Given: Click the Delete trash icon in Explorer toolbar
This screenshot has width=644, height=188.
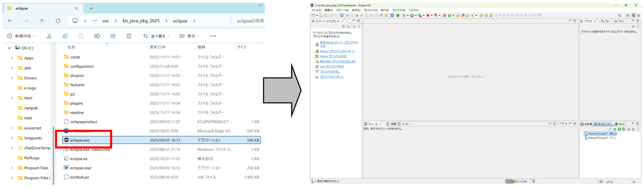Looking at the screenshot, I should pyautogui.click(x=129, y=36).
